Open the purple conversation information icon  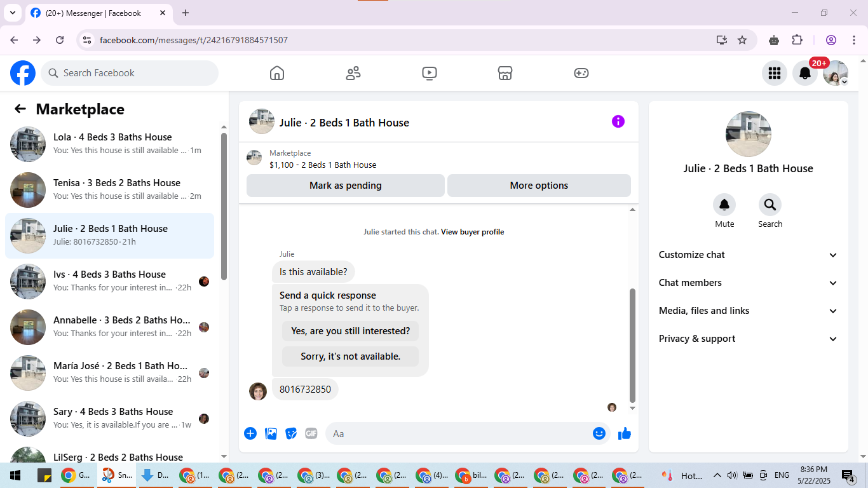[x=618, y=121]
